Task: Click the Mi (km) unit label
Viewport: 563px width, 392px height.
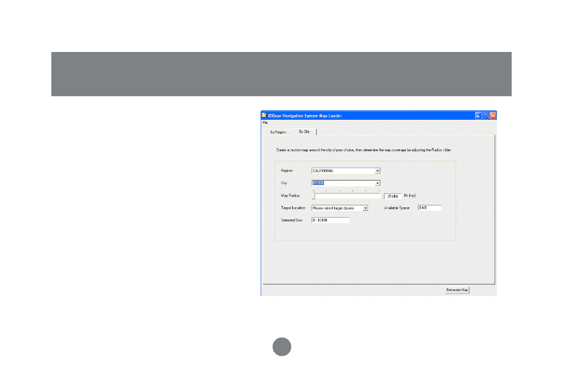Action: (x=410, y=195)
